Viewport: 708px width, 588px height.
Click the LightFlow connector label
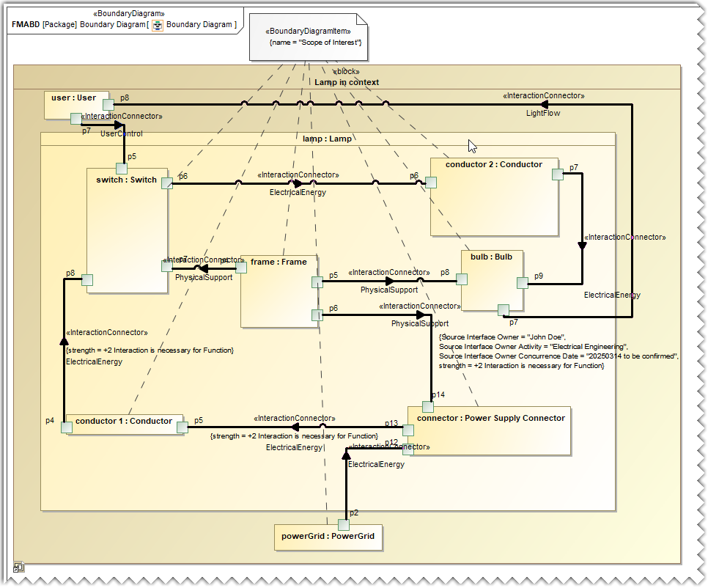point(543,114)
